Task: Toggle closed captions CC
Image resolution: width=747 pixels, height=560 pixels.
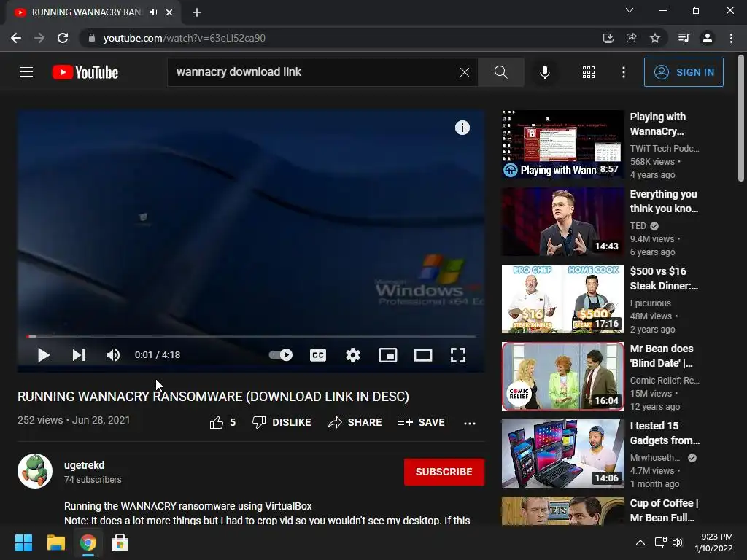Action: [x=318, y=355]
